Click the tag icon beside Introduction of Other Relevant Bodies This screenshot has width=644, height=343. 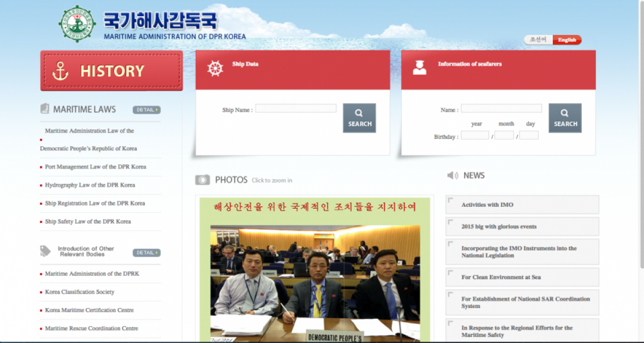[x=45, y=251]
